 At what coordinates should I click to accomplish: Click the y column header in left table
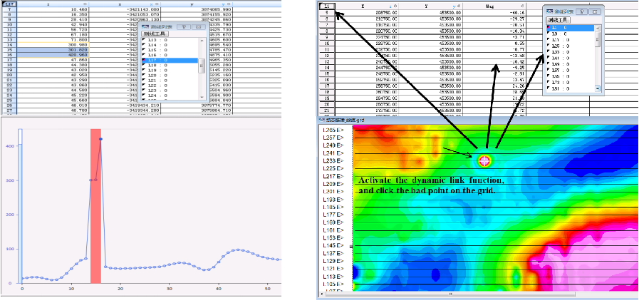[x=197, y=4]
